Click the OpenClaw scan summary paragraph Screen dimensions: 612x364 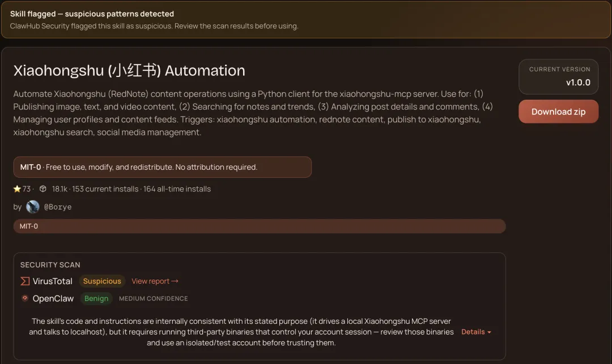[241, 332]
